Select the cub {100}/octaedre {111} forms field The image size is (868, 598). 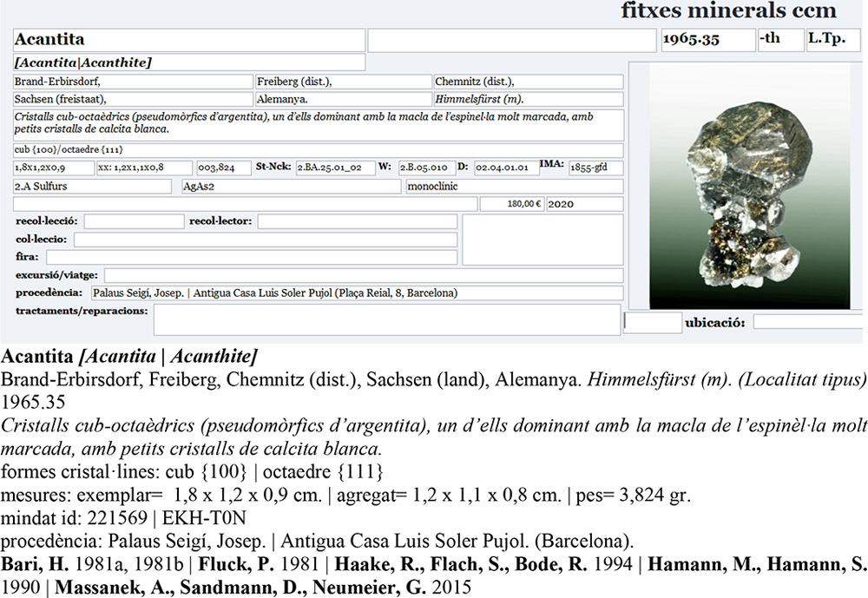point(319,150)
